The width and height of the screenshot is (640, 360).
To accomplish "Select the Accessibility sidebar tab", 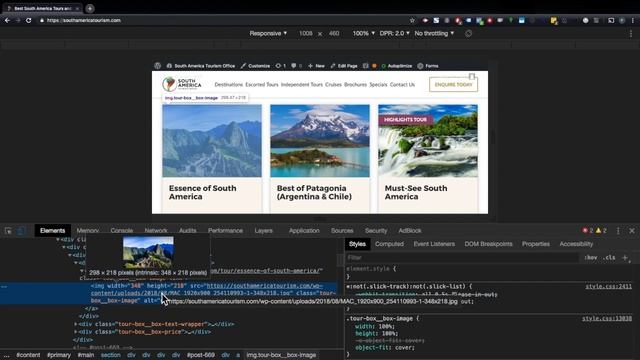I will pyautogui.click(x=576, y=244).
